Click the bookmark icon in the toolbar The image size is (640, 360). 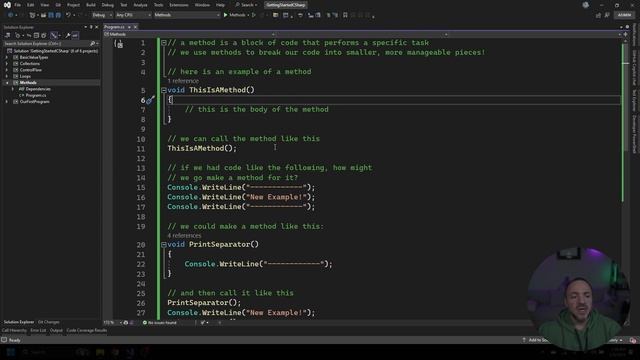345,15
